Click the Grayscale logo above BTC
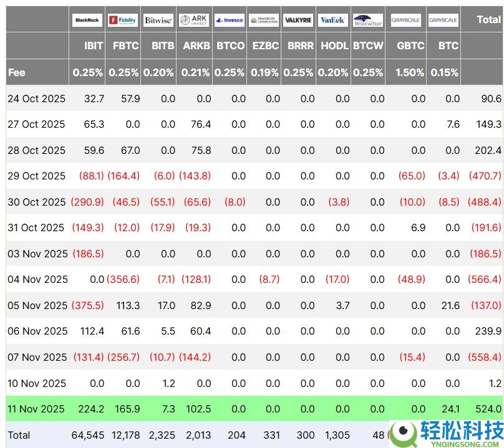The image size is (504, 448). click(x=443, y=20)
